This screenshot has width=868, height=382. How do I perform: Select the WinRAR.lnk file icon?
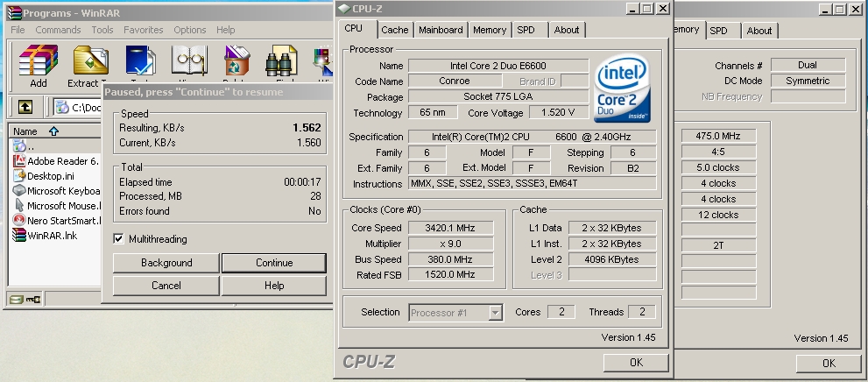point(18,236)
